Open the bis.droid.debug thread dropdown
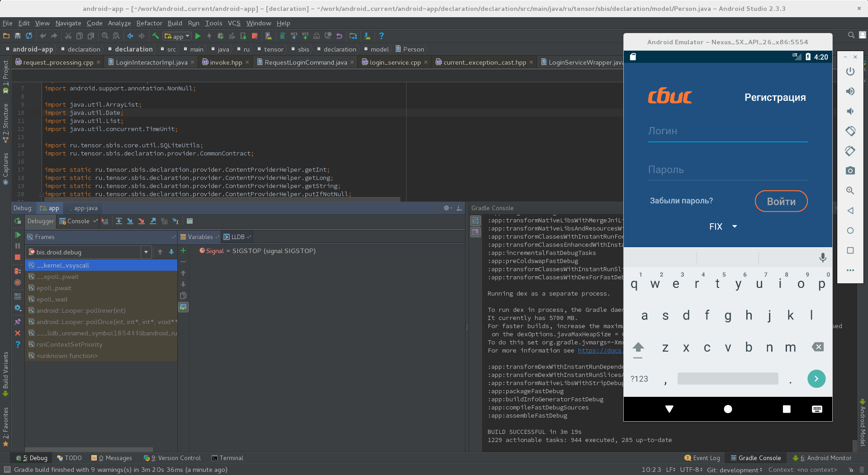The height and width of the screenshot is (475, 868). tap(146, 252)
